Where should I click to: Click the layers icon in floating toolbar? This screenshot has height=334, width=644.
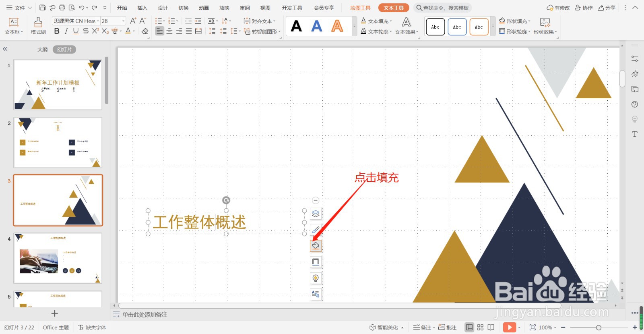316,214
